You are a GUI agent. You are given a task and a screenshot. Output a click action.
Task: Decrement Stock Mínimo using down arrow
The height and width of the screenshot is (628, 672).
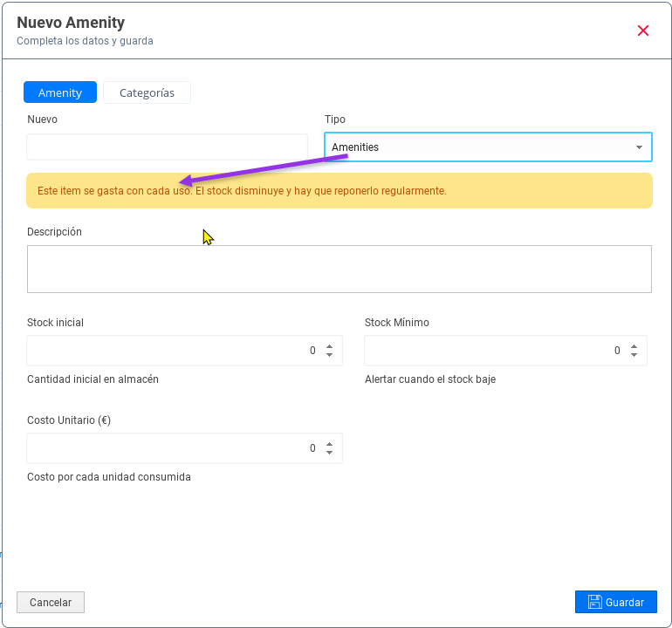[634, 355]
